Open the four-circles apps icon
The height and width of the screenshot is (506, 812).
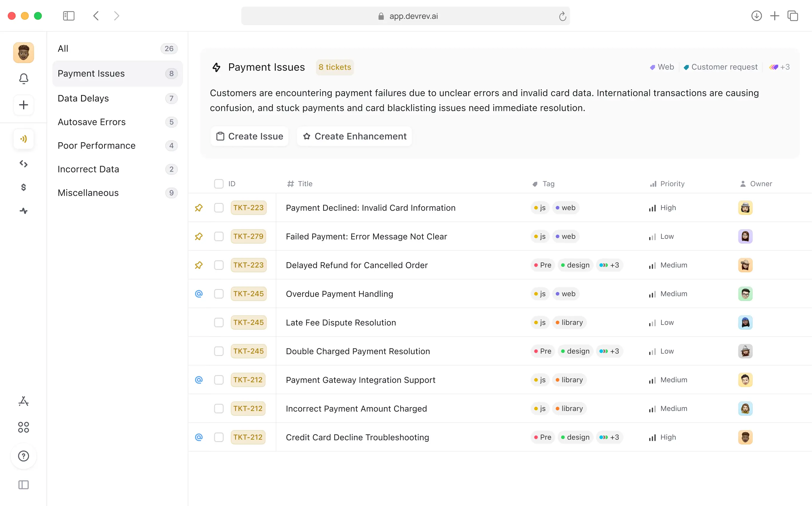(23, 427)
